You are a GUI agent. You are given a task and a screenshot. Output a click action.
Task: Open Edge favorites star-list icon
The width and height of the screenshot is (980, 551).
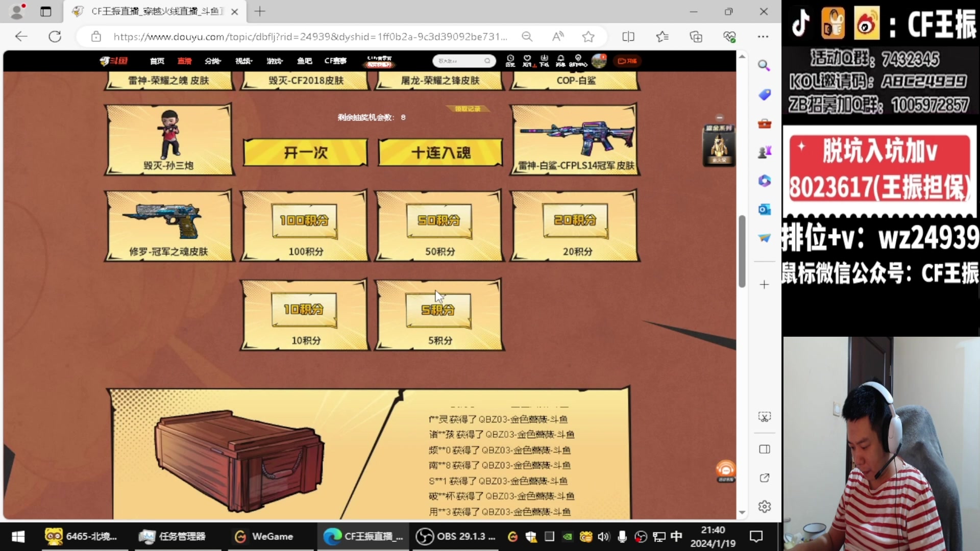click(662, 37)
